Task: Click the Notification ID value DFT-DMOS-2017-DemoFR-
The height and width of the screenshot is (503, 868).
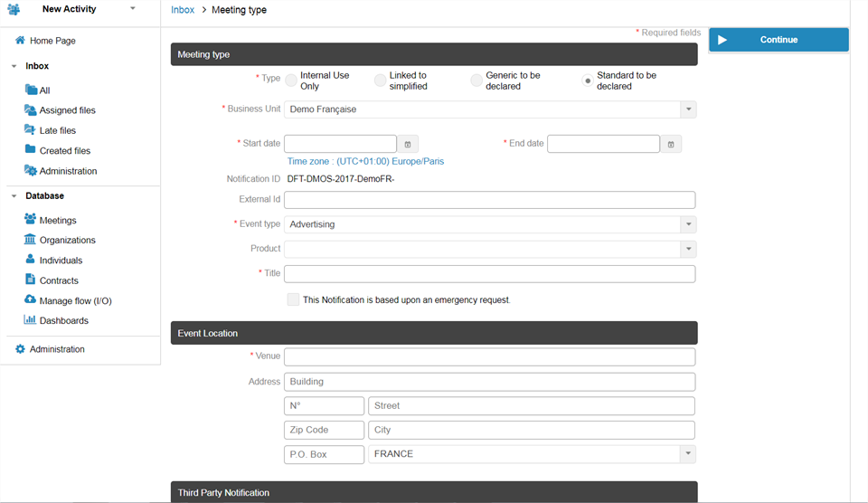Action: pos(341,179)
